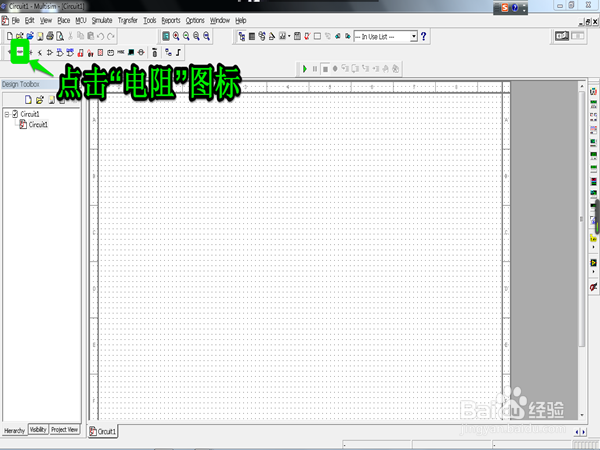Open the Grapher/Analyses dropdown arrow

pyautogui.click(x=289, y=36)
